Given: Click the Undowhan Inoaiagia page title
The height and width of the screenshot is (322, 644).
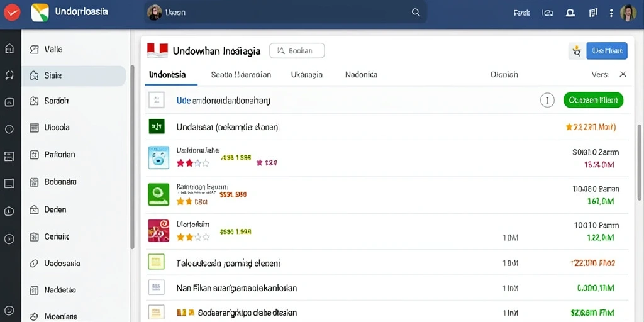Looking at the screenshot, I should click(x=216, y=52).
